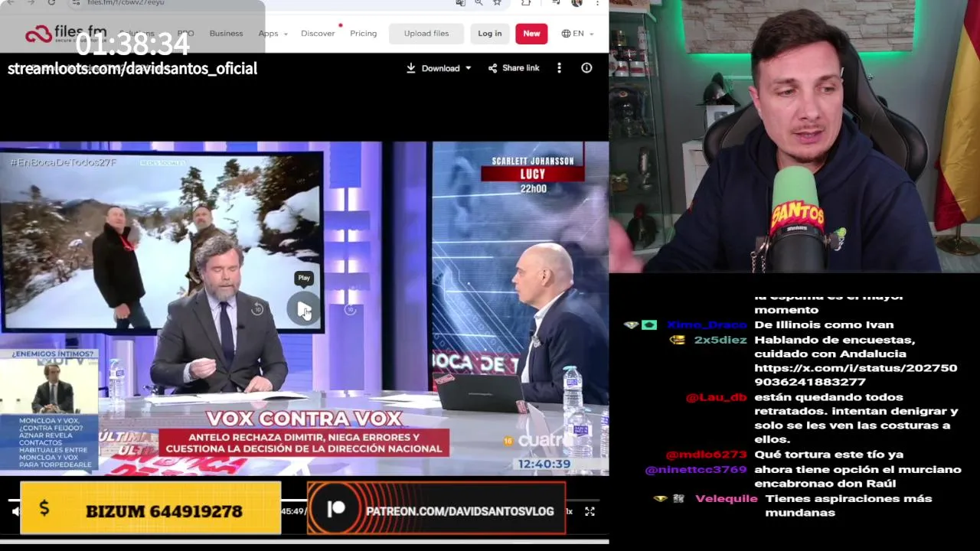
Task: Skip the video forward 10 seconds
Action: (x=351, y=309)
